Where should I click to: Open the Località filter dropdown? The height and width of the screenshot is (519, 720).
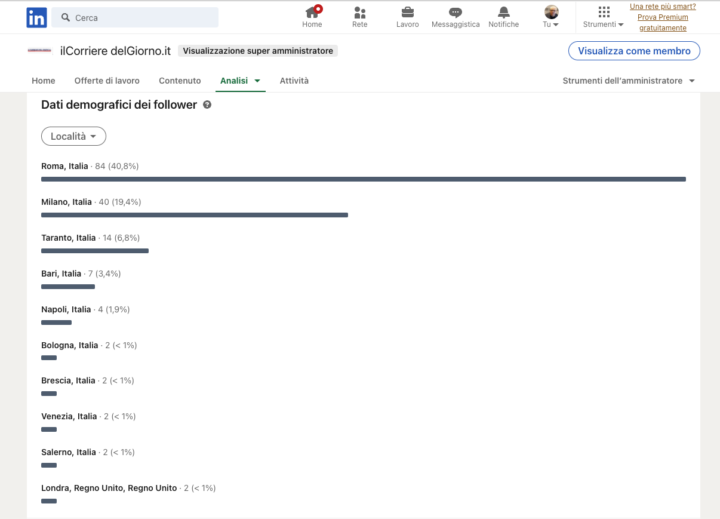[73, 136]
